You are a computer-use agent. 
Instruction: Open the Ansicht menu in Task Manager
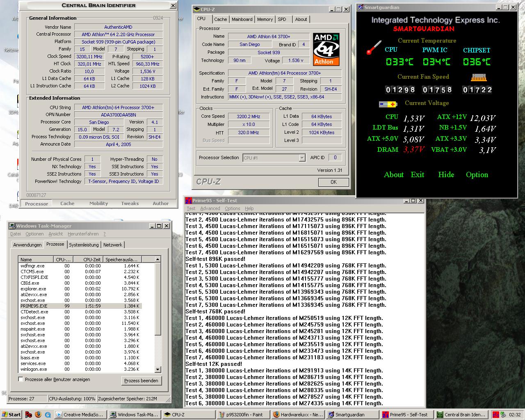click(56, 234)
